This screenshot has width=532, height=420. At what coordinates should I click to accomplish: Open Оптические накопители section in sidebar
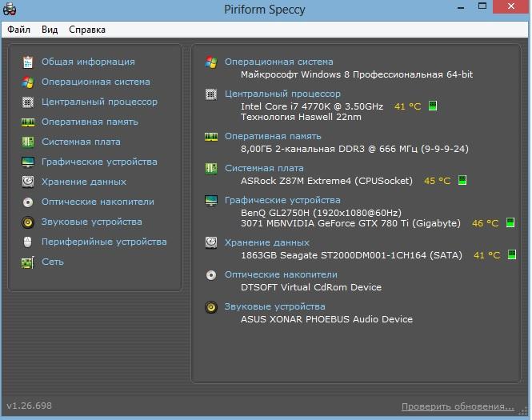[98, 202]
